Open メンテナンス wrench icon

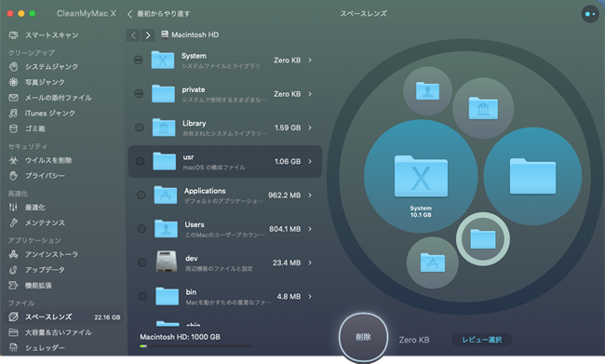point(14,222)
